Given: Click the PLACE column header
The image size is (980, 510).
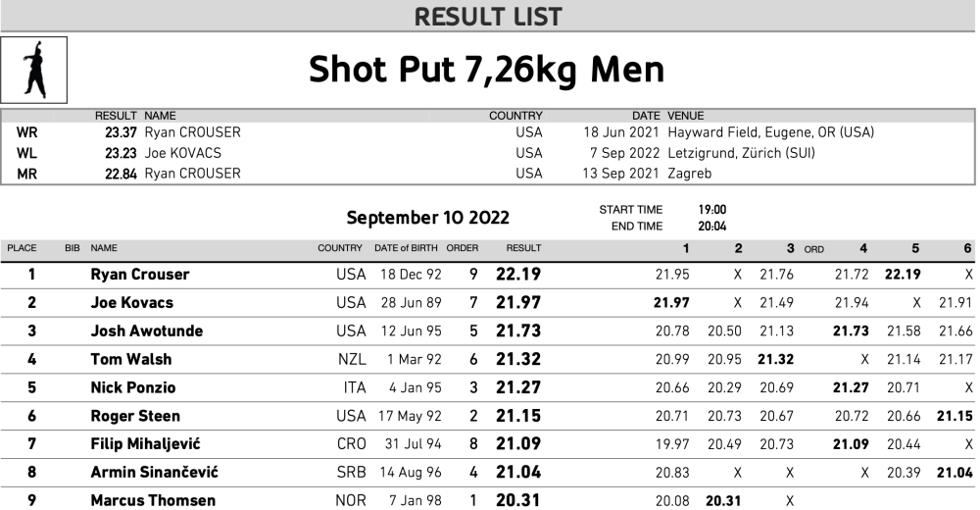Looking at the screenshot, I should (x=22, y=248).
